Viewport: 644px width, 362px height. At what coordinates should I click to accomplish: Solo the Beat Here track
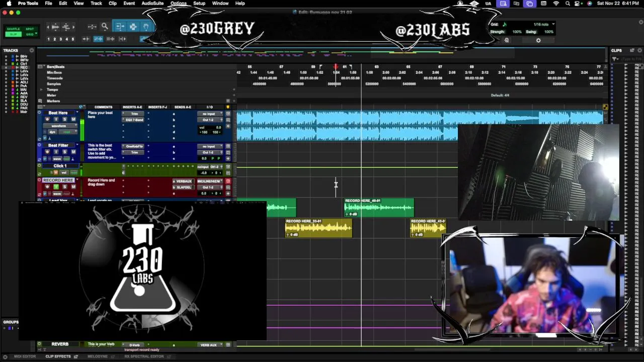click(64, 119)
